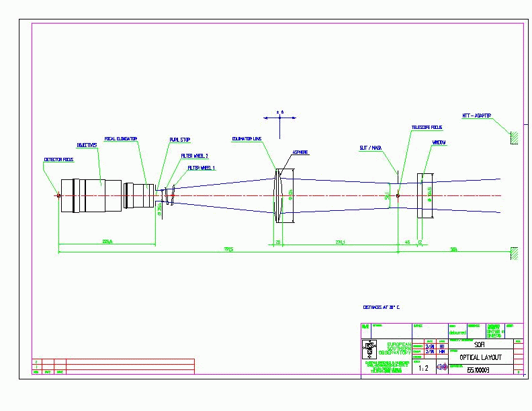Click the SLIT / MASK label
Viewport: 532px width, 411px height.
370,148
